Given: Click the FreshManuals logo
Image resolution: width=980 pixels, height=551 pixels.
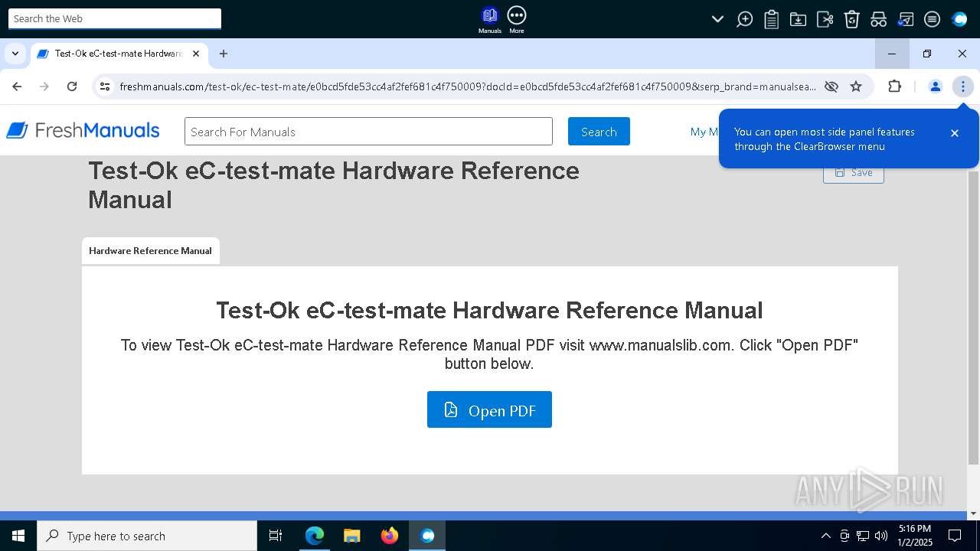Looking at the screenshot, I should 83,131.
